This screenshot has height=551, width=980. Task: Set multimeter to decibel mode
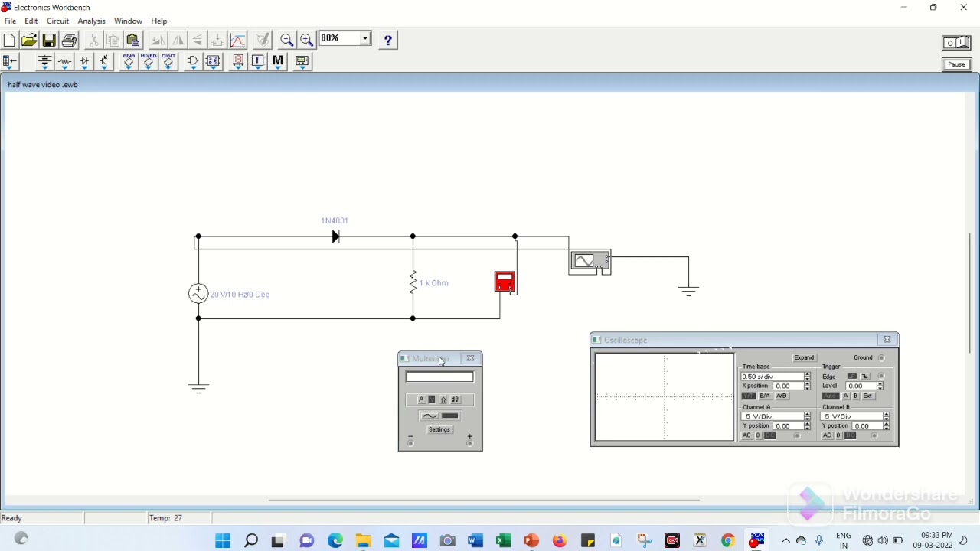(455, 399)
